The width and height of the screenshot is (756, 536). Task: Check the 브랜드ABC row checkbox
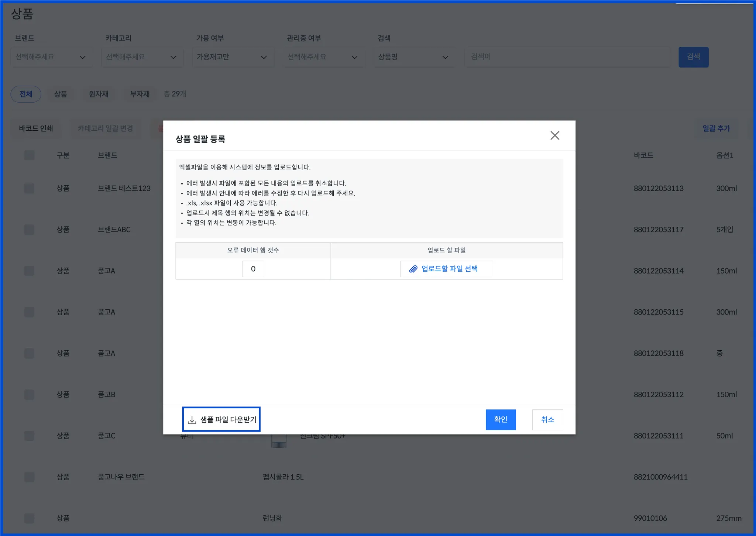click(x=29, y=230)
